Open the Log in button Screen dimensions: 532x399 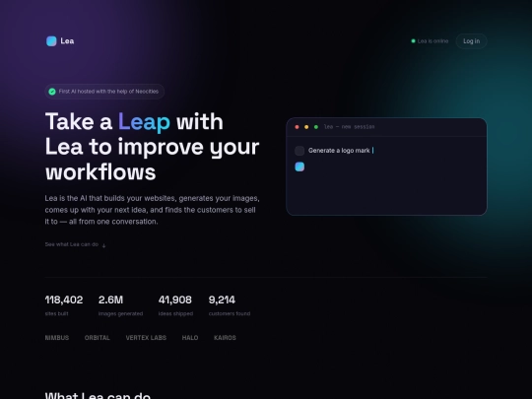tap(471, 41)
